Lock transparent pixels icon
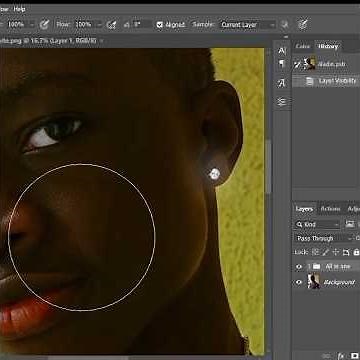 (315, 252)
